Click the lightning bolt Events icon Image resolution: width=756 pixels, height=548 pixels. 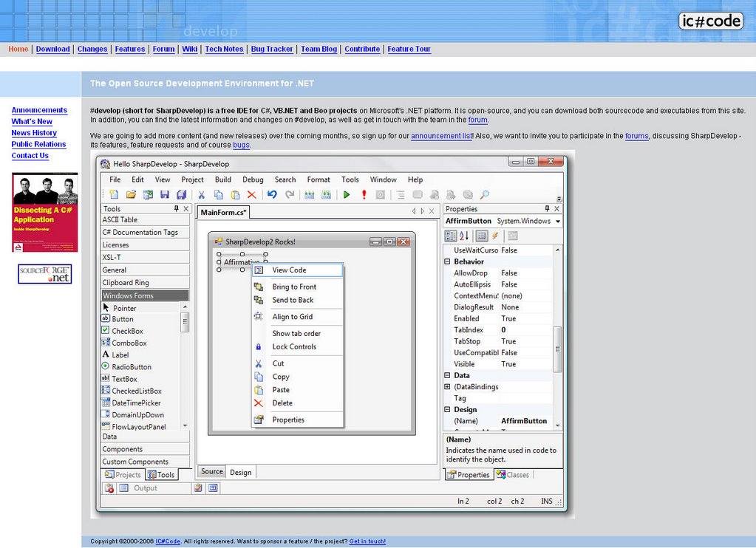coord(495,236)
